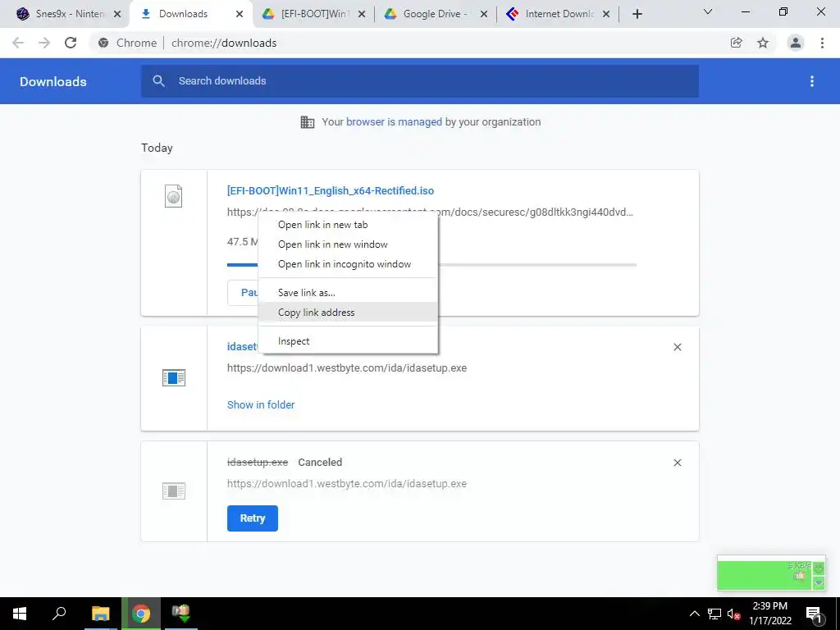Screen dimensions: 840x630
Task: Open the tab search chevron
Action: 708,11
